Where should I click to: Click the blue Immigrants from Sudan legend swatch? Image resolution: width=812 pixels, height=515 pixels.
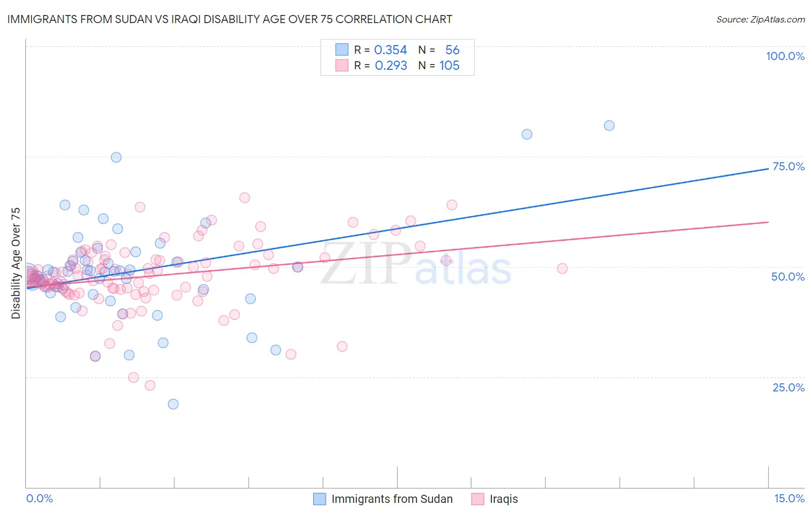[x=320, y=499]
